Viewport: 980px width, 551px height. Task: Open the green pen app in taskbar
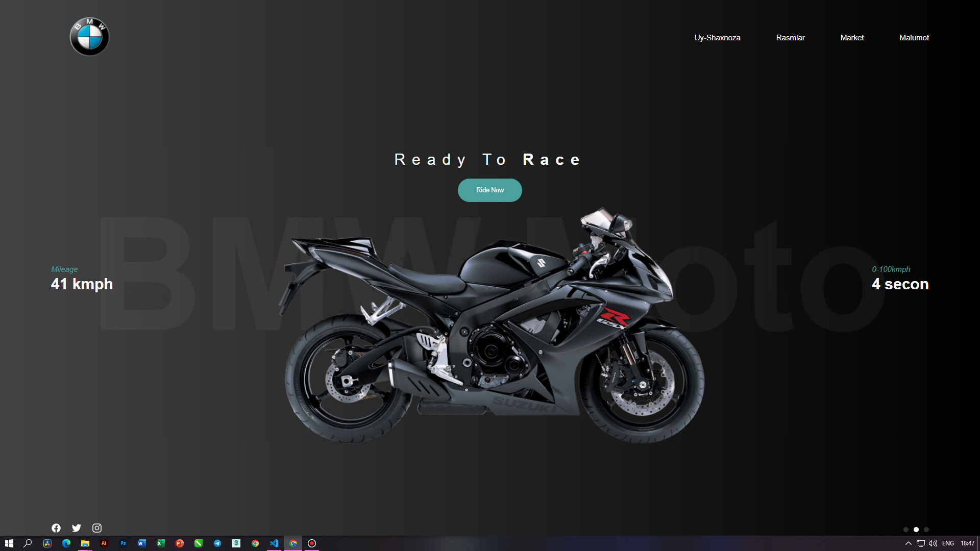pyautogui.click(x=199, y=543)
